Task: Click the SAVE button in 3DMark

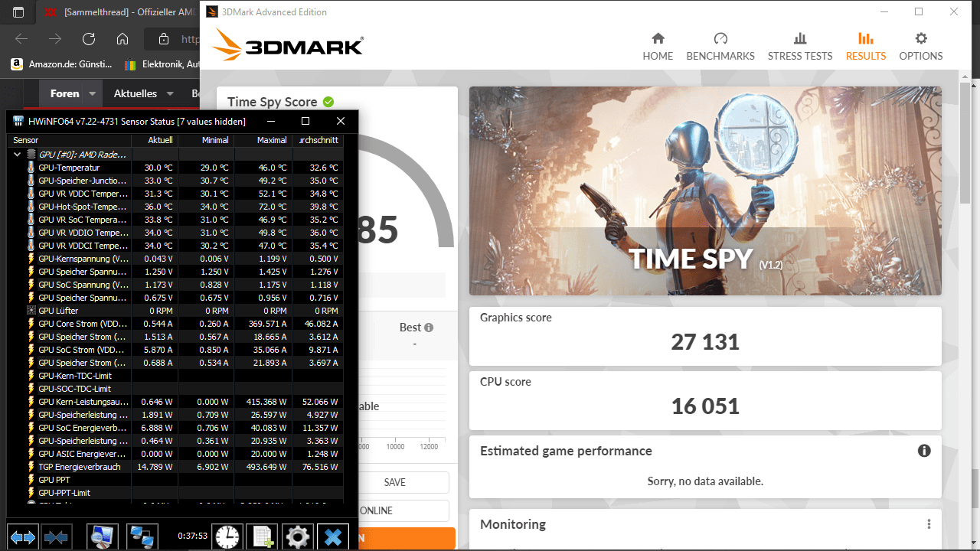Action: 395,482
